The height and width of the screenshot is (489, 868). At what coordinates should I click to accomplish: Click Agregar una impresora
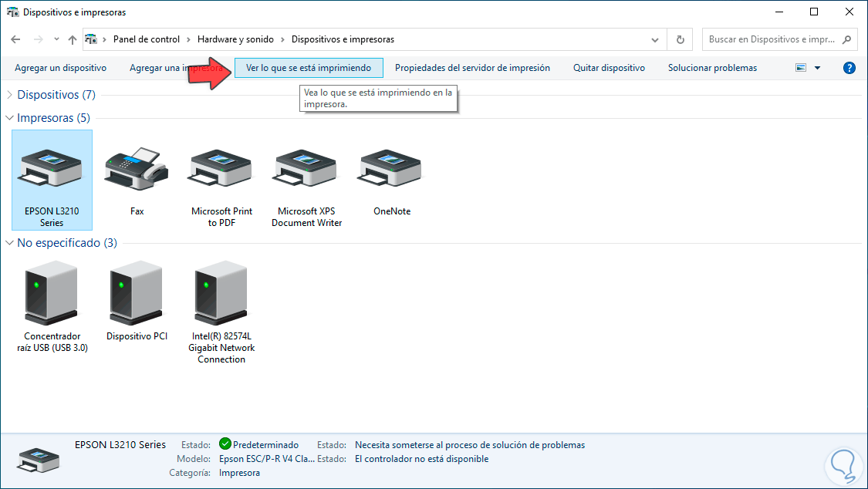point(176,68)
